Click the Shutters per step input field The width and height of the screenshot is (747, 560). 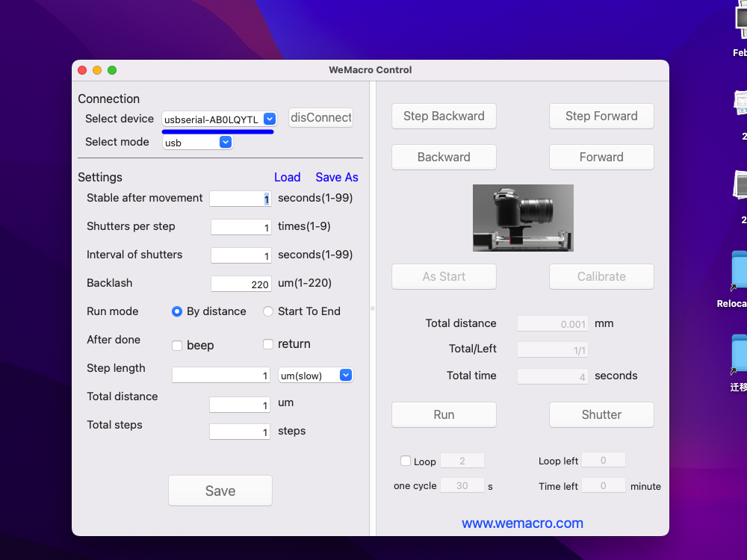pos(241,227)
